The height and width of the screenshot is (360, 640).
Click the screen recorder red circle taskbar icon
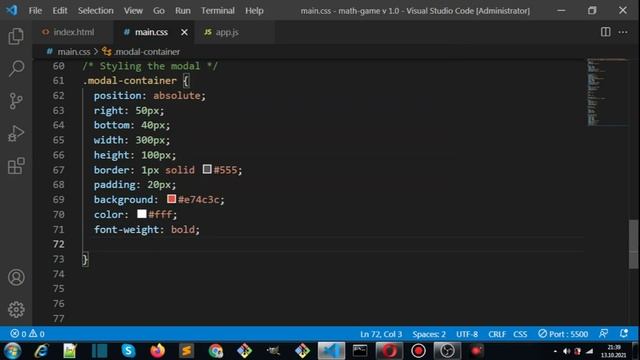click(418, 351)
